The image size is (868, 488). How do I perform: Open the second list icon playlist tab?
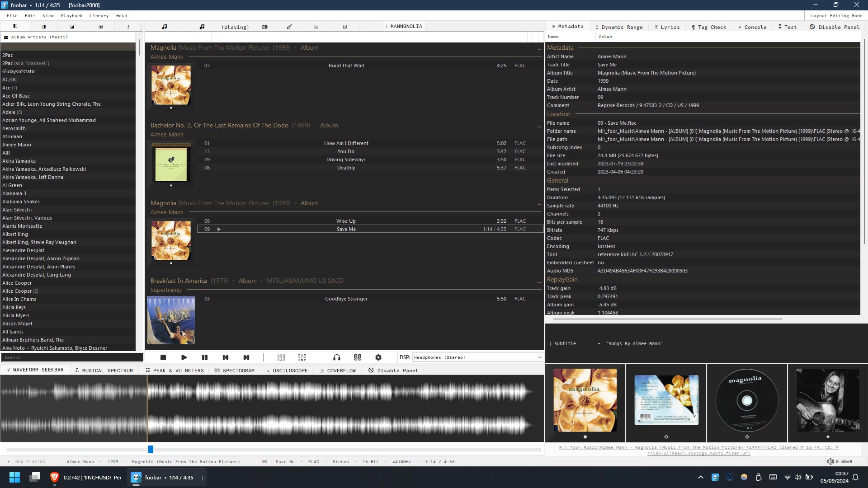pos(345,27)
